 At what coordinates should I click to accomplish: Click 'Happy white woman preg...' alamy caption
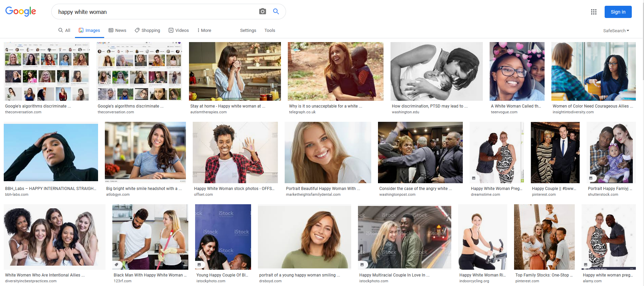[x=608, y=275]
